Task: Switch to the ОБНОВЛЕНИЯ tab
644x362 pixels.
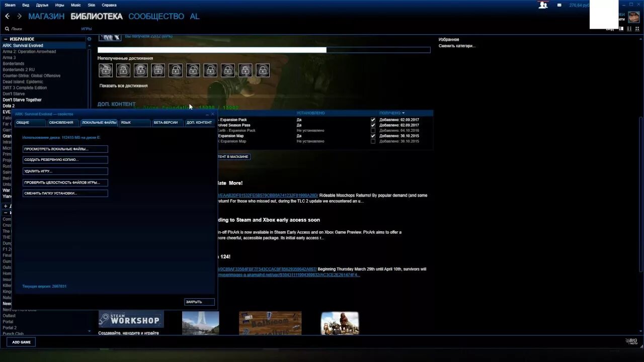Action: click(x=63, y=123)
